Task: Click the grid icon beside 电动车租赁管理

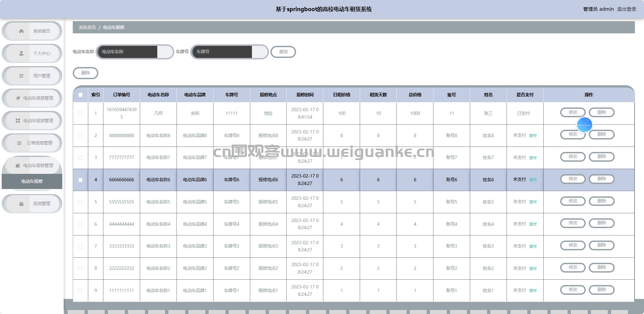Action: pos(18,121)
